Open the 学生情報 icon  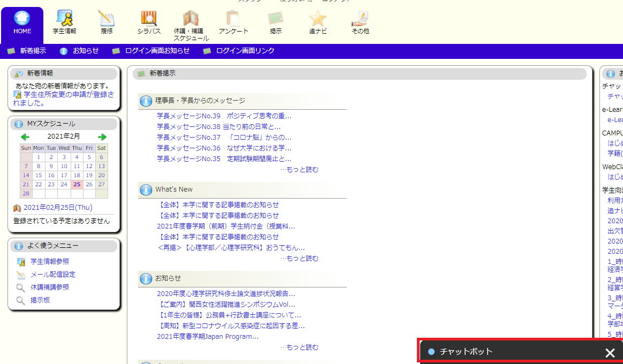pyautogui.click(x=64, y=18)
